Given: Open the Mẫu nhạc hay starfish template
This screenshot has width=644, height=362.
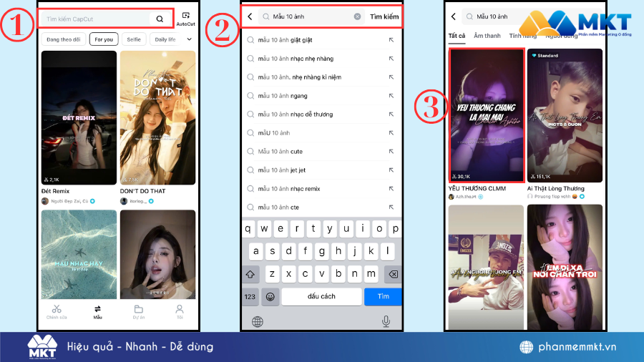Looking at the screenshot, I should tap(79, 255).
